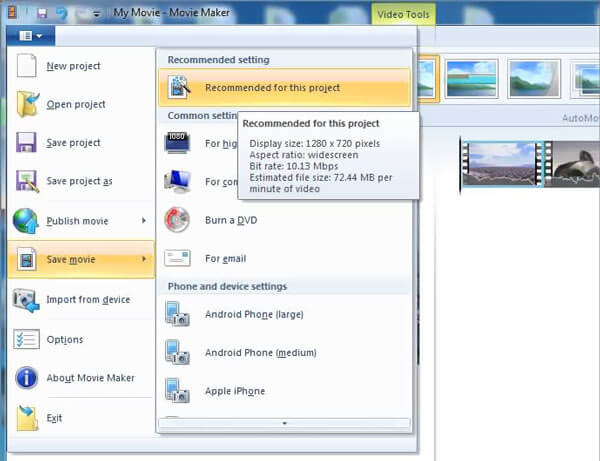This screenshot has height=461, width=600.
Task: Click the About Movie Maker info icon
Action: 26,378
